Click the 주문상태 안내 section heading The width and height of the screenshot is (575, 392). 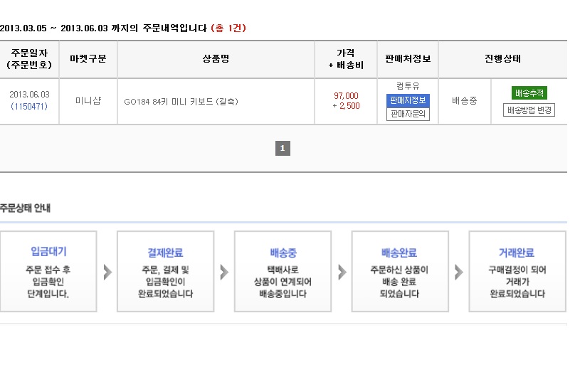click(x=26, y=208)
